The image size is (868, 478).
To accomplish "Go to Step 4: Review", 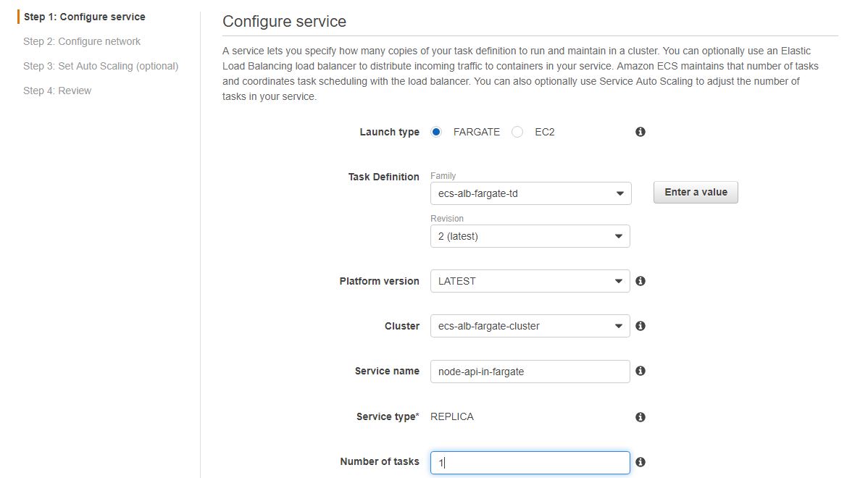I will (x=57, y=91).
